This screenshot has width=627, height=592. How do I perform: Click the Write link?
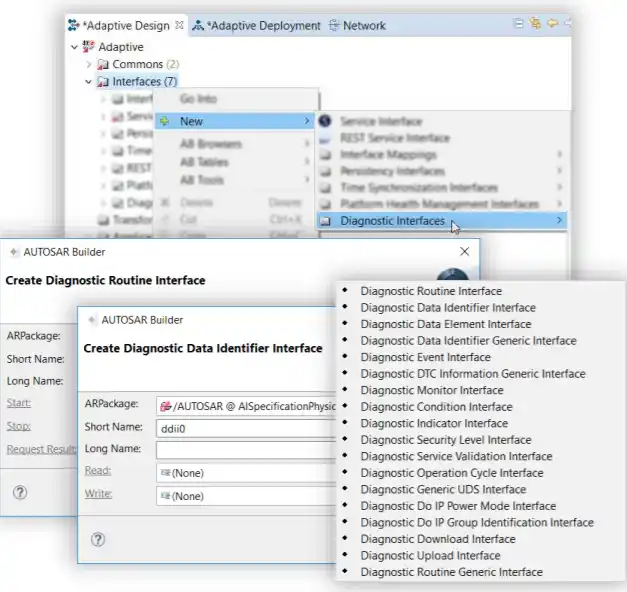(x=98, y=494)
